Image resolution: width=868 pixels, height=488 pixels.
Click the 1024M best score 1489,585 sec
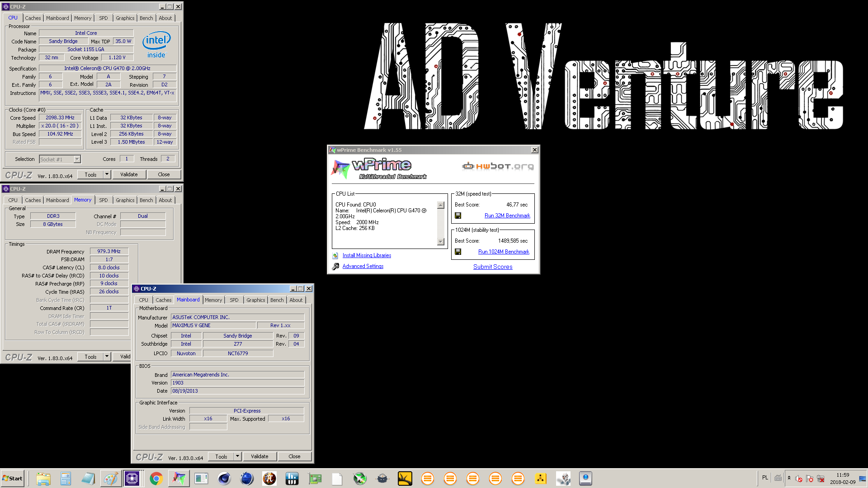(513, 241)
